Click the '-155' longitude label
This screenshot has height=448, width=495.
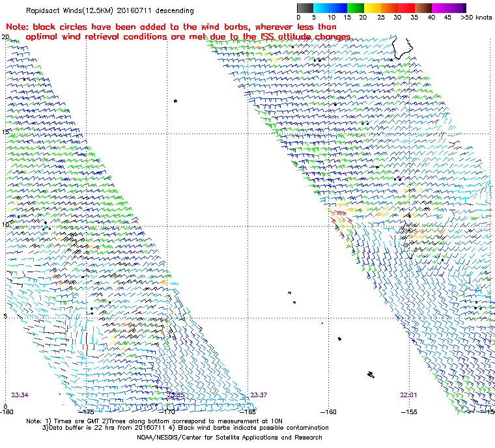(x=409, y=412)
